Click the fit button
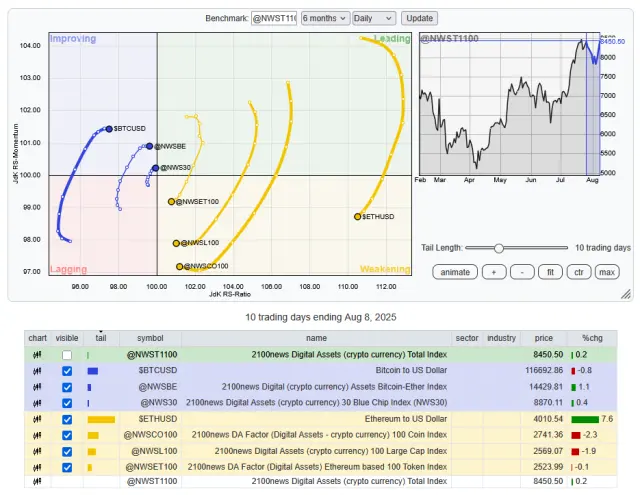The width and height of the screenshot is (640, 495). [550, 272]
